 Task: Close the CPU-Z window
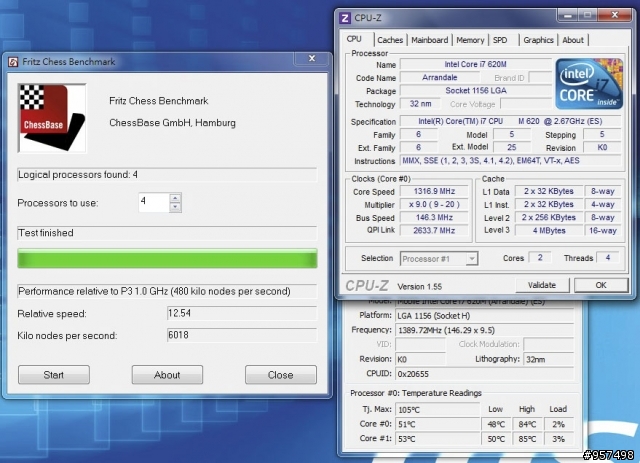tap(614, 16)
